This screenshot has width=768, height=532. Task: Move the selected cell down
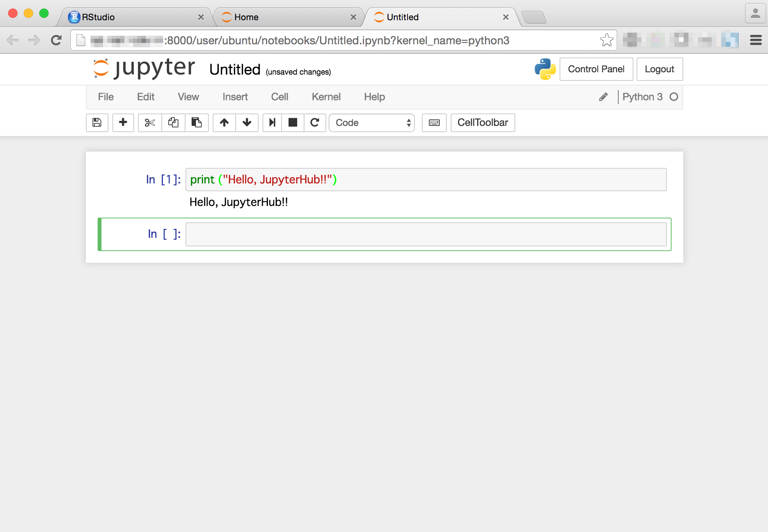247,123
